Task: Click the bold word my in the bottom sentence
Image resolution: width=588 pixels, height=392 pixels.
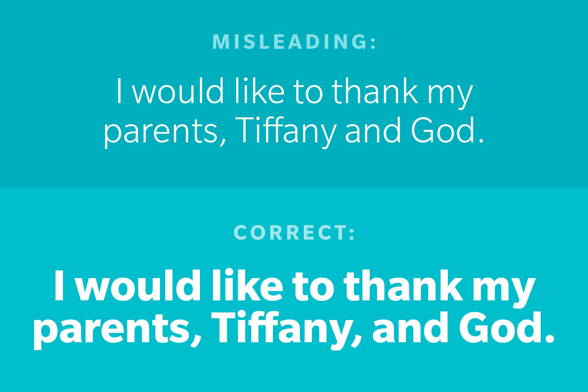Action: pyautogui.click(x=506, y=290)
